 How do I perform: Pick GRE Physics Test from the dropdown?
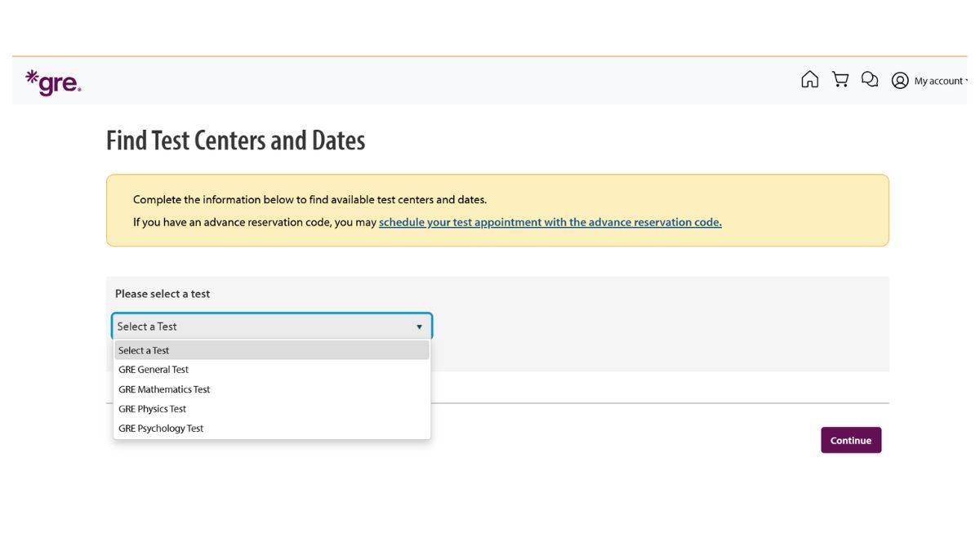(x=152, y=408)
